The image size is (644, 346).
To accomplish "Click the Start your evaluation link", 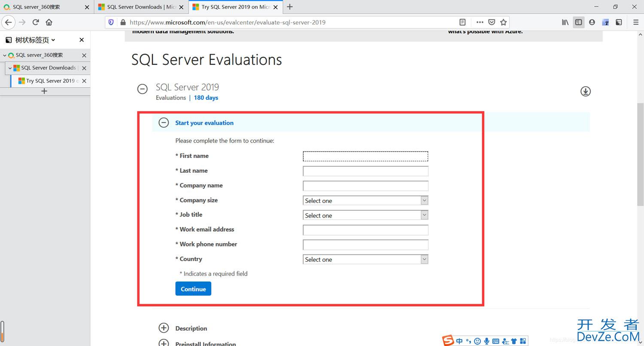I will click(204, 123).
